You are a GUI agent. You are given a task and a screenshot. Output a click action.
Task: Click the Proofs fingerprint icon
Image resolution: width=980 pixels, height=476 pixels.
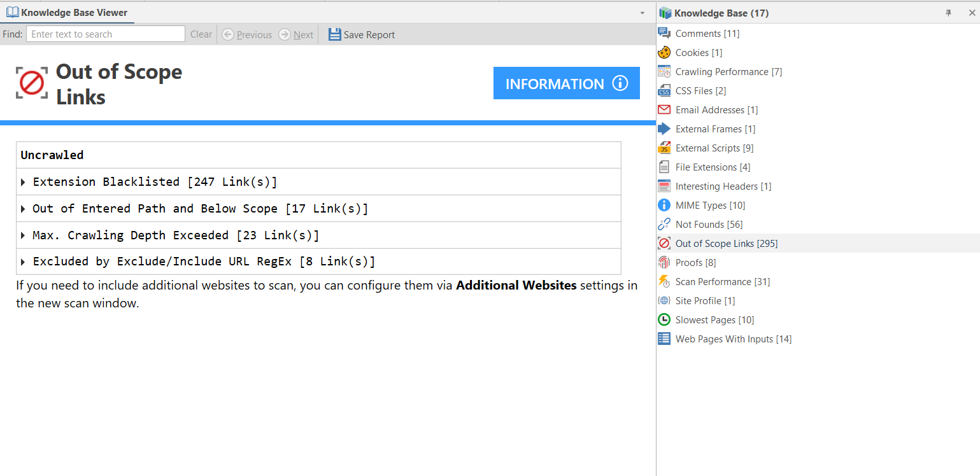click(x=664, y=262)
